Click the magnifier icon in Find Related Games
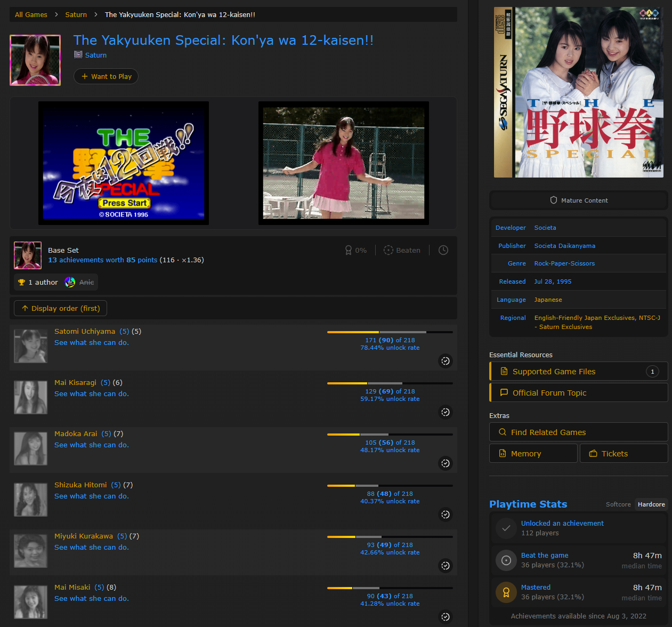The height and width of the screenshot is (627, 672). tap(502, 432)
